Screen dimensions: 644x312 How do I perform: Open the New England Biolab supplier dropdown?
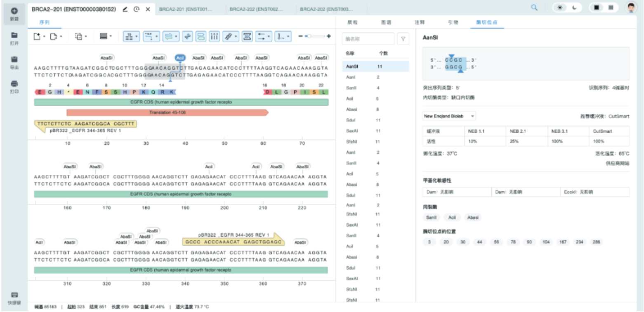pyautogui.click(x=449, y=116)
